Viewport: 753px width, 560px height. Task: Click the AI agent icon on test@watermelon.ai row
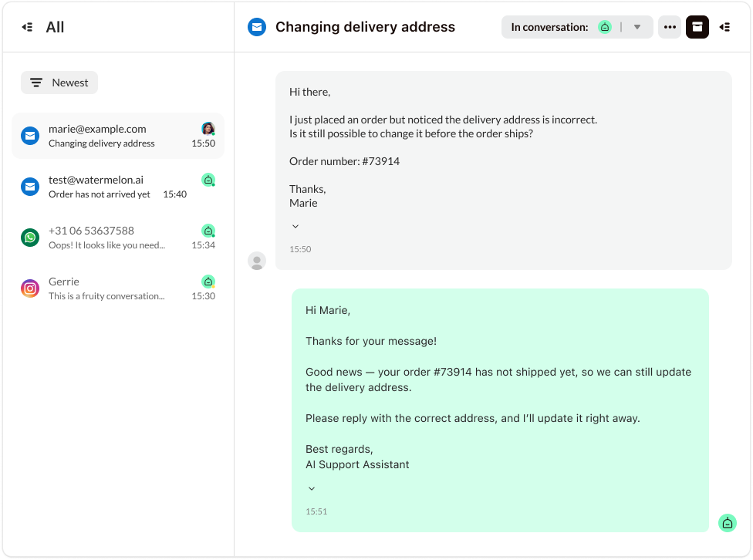coord(208,180)
